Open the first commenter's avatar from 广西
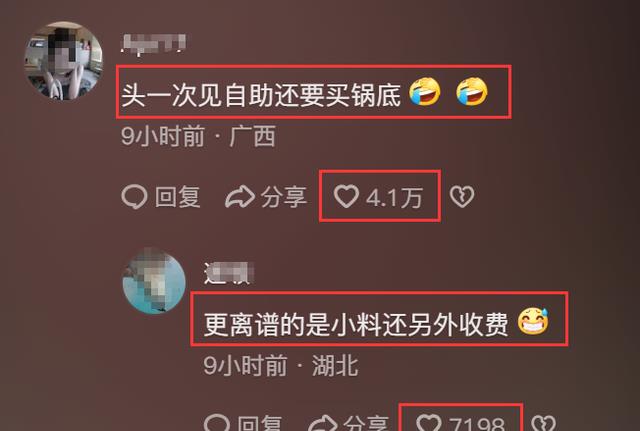 click(x=63, y=60)
